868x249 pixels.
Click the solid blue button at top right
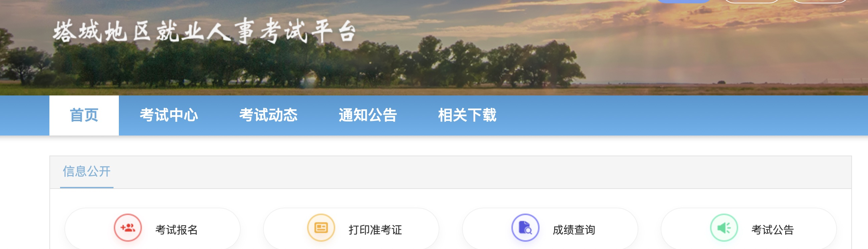click(683, 1)
